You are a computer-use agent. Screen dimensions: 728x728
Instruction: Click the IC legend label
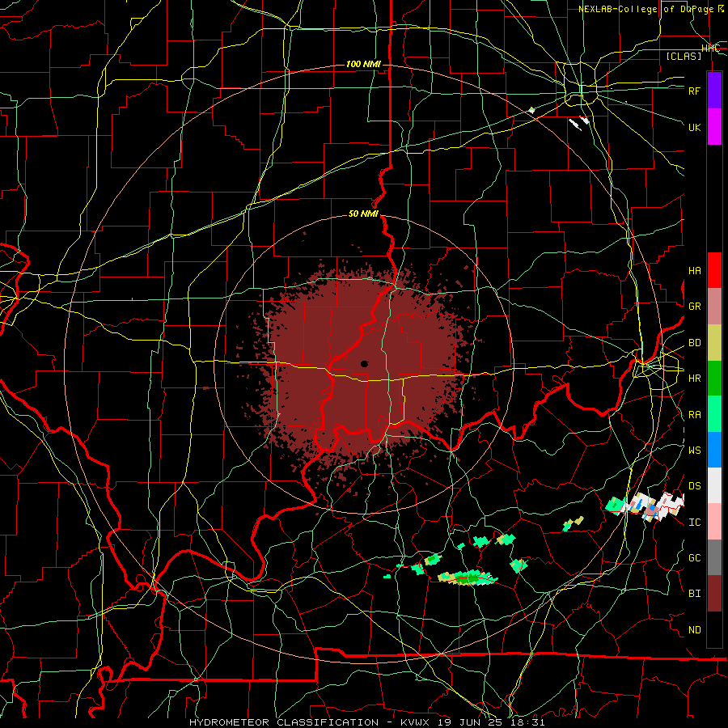(x=695, y=523)
